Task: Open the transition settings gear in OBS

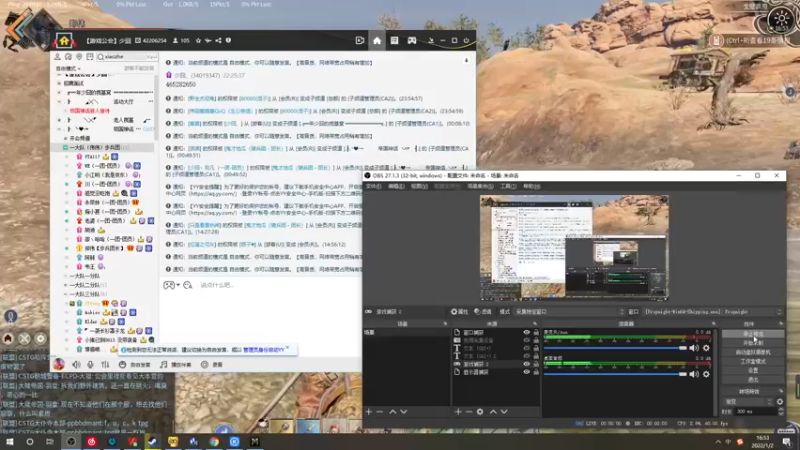Action: pos(780,402)
